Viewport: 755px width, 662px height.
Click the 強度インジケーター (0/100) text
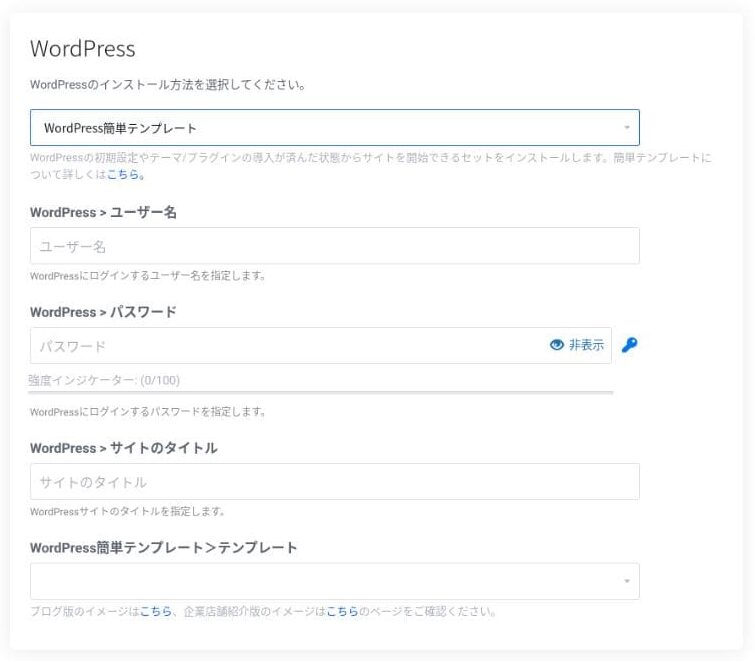click(x=104, y=380)
